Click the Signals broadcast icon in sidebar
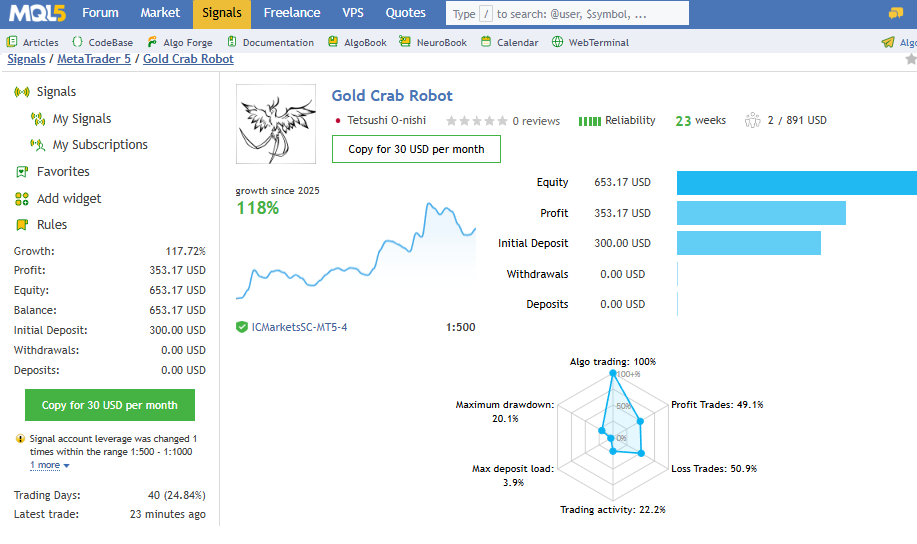This screenshot has width=917, height=544. point(22,92)
